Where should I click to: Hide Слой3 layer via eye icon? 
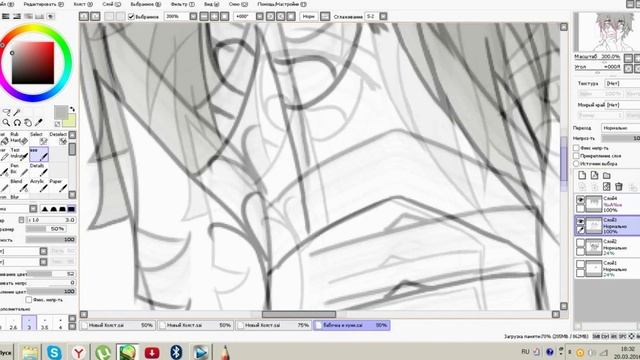click(580, 221)
